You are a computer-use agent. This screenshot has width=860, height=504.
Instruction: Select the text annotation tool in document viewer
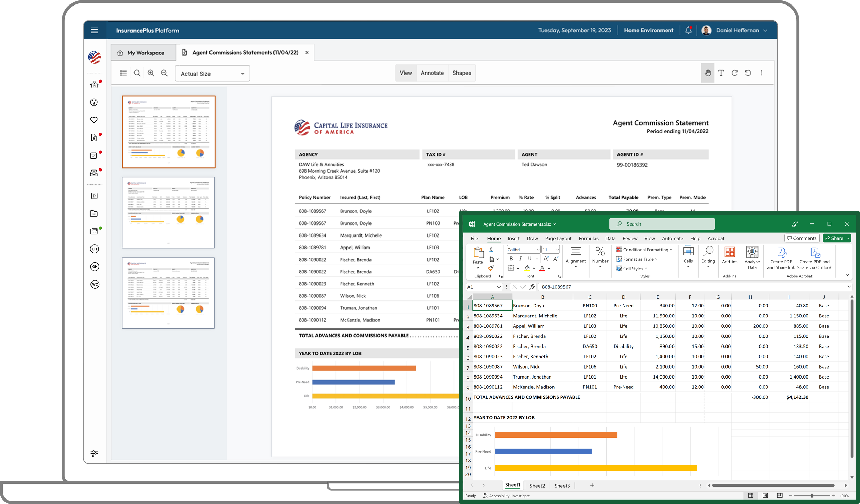click(x=721, y=73)
